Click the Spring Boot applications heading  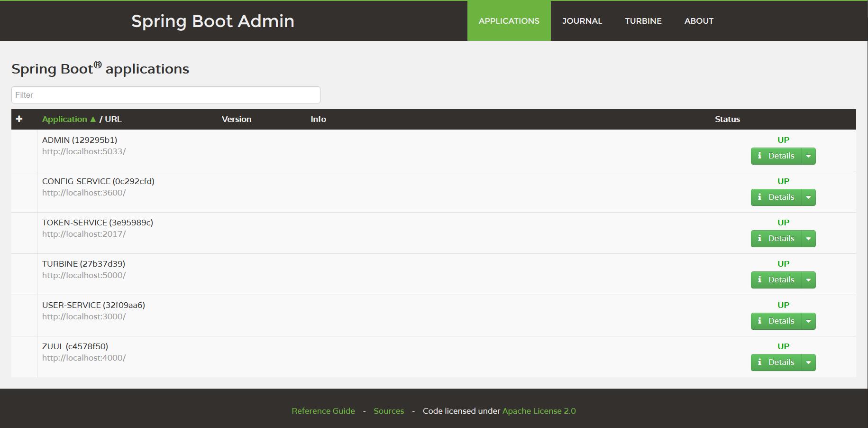[100, 68]
